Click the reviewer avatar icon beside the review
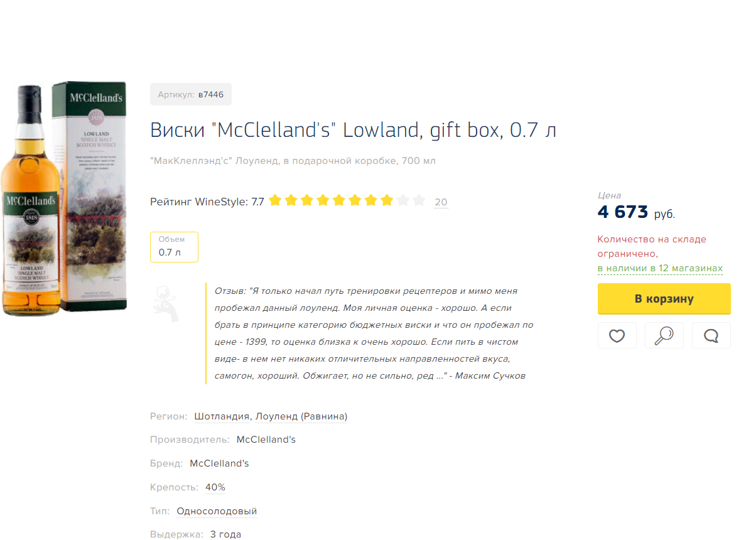The height and width of the screenshot is (540, 756). 165,303
